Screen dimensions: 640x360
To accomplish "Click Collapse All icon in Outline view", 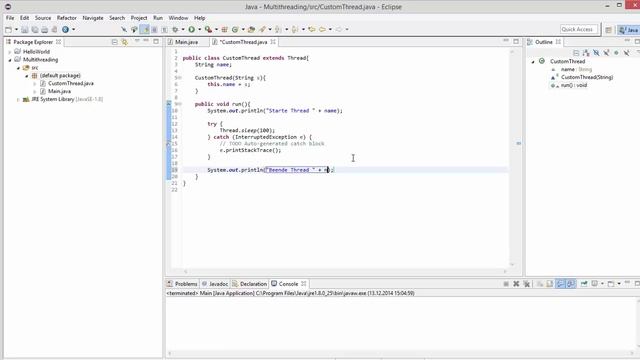I will pyautogui.click(x=576, y=53).
